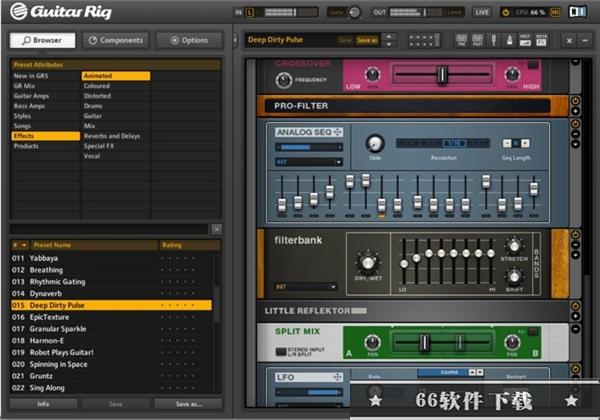Toggle the CPU power button

[505, 12]
